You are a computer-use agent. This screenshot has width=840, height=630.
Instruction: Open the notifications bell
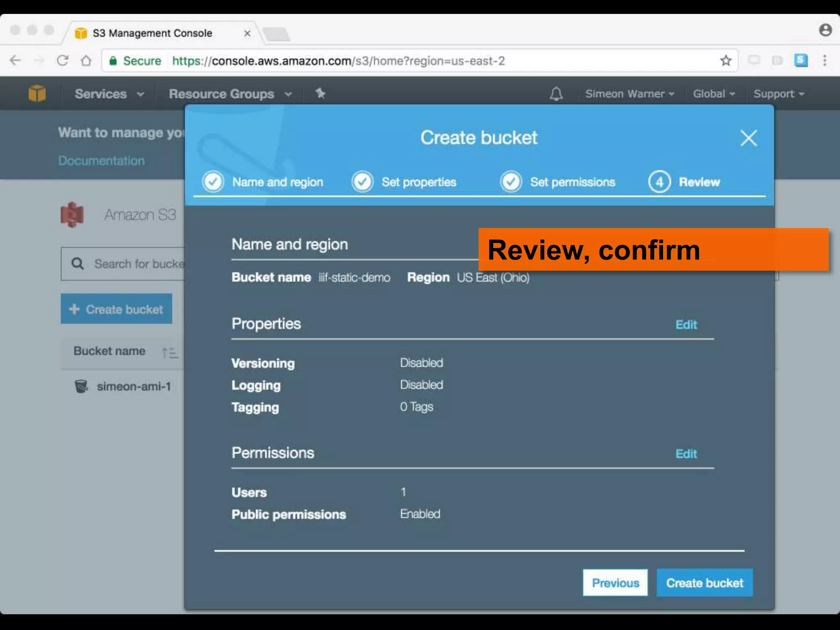click(x=556, y=94)
